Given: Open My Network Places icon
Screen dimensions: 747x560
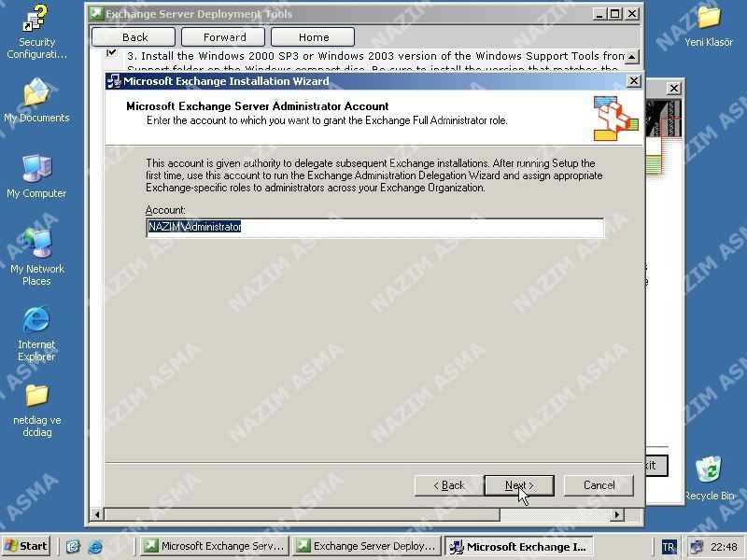Looking at the screenshot, I should [x=36, y=258].
